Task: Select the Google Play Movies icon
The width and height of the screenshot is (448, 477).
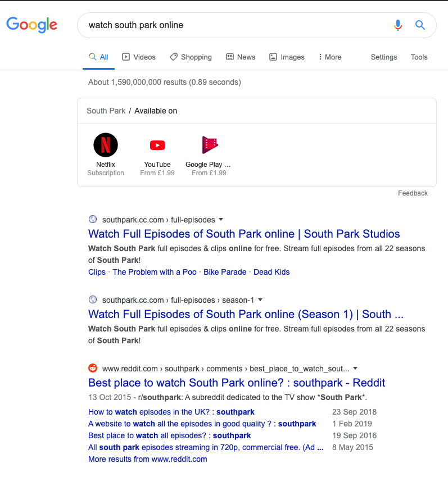Action: pos(209,145)
